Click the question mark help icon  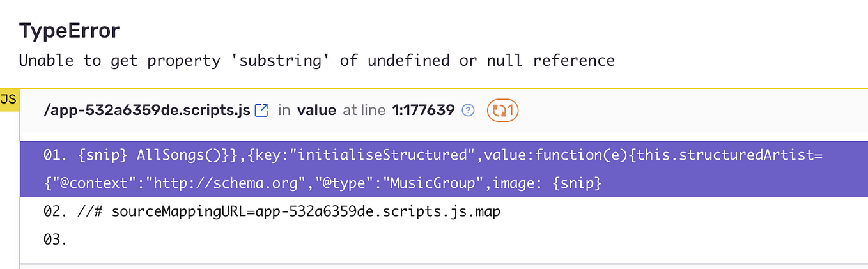click(469, 111)
